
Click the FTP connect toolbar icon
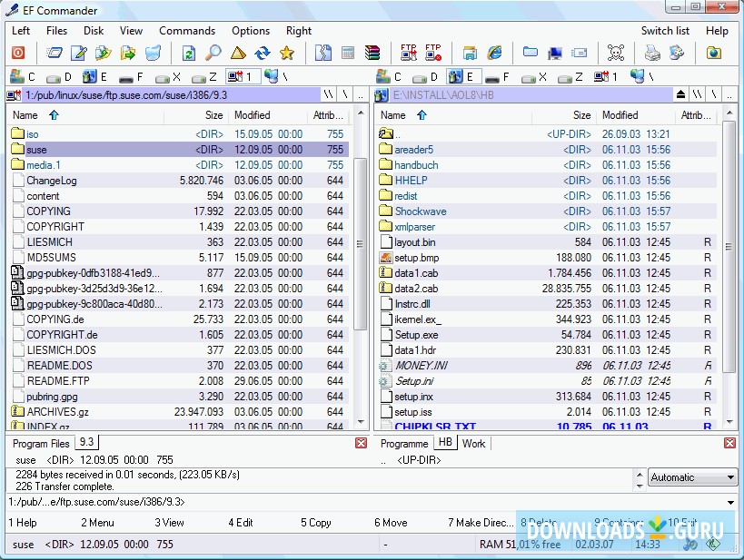[x=408, y=54]
